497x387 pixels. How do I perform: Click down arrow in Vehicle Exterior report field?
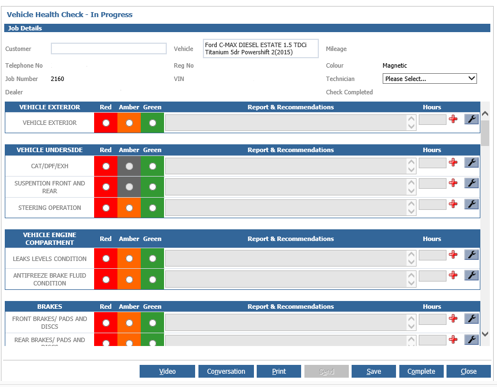411,126
